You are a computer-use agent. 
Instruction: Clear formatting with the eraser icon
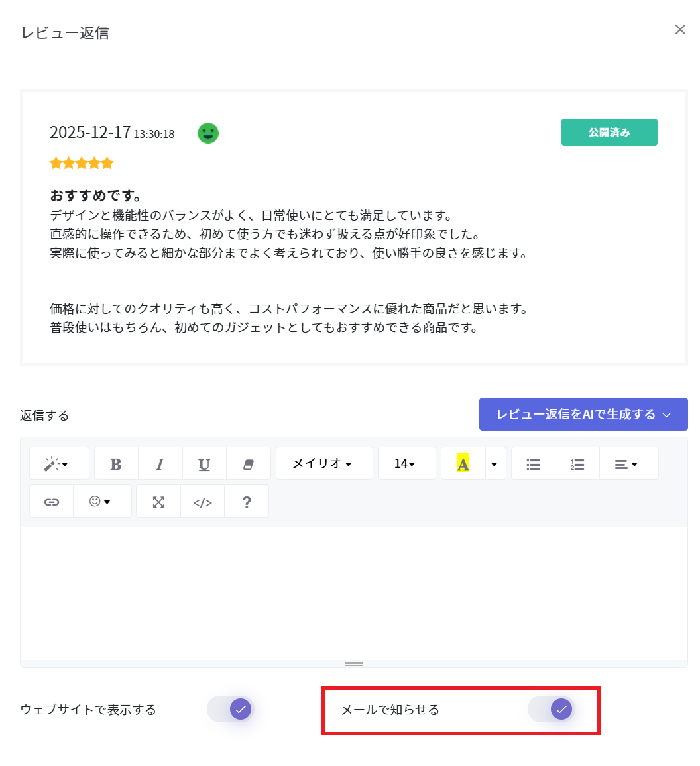tap(249, 464)
